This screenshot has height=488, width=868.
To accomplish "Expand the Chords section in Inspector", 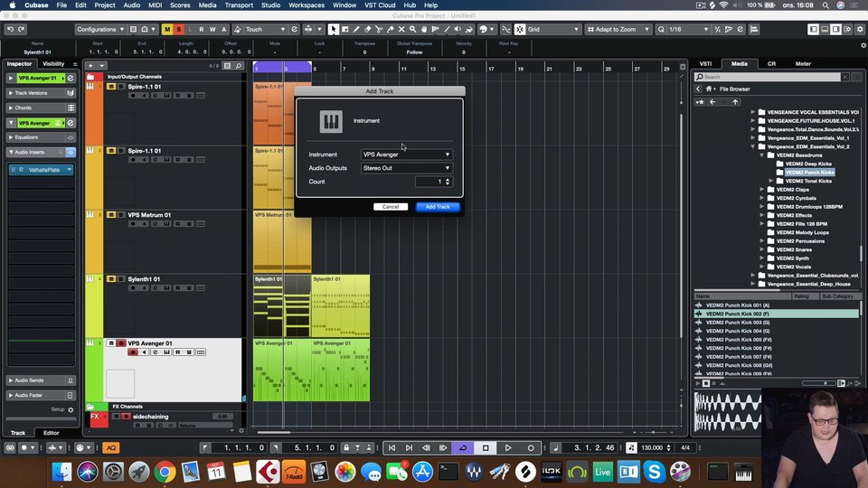I will pos(11,108).
